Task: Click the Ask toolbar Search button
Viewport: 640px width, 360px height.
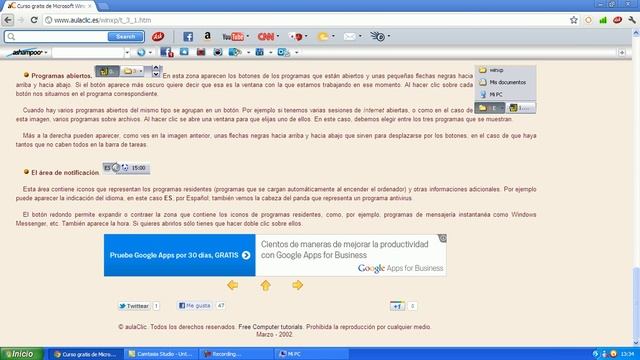Action: [125, 37]
